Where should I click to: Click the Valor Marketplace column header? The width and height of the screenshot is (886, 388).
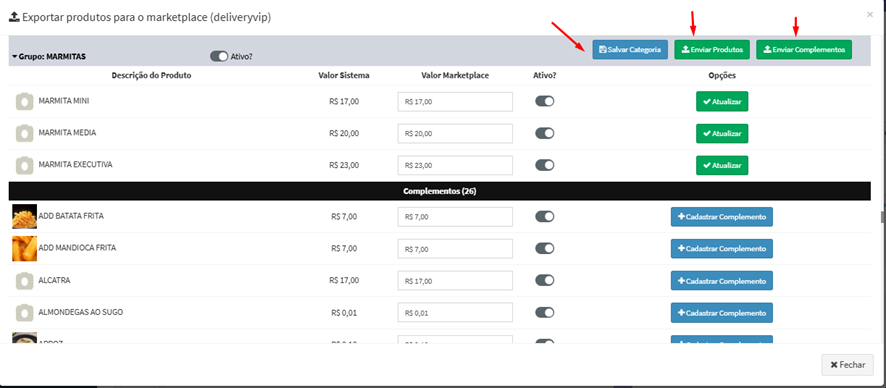[x=455, y=75]
